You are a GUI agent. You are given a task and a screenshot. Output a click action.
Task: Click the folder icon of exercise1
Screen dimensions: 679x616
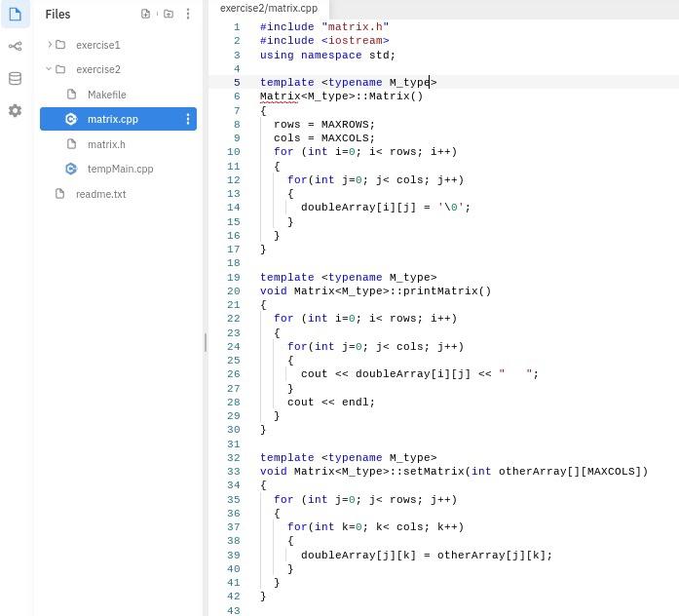coord(60,45)
